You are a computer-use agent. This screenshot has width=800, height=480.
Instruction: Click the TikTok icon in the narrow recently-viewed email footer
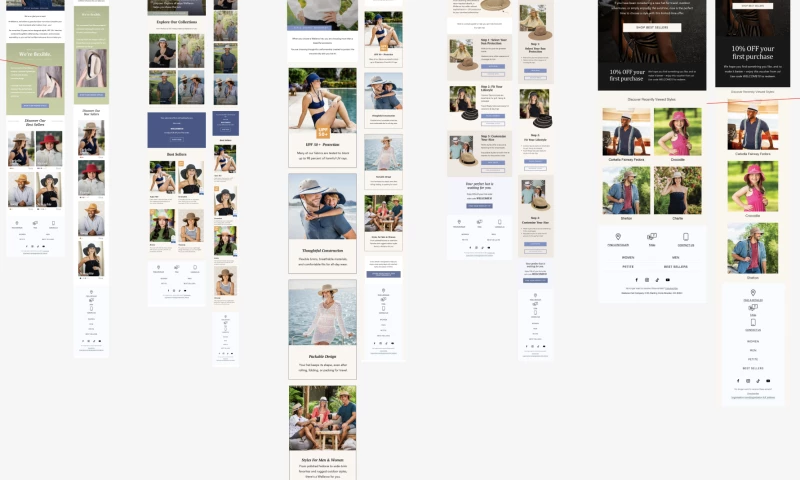[758, 381]
